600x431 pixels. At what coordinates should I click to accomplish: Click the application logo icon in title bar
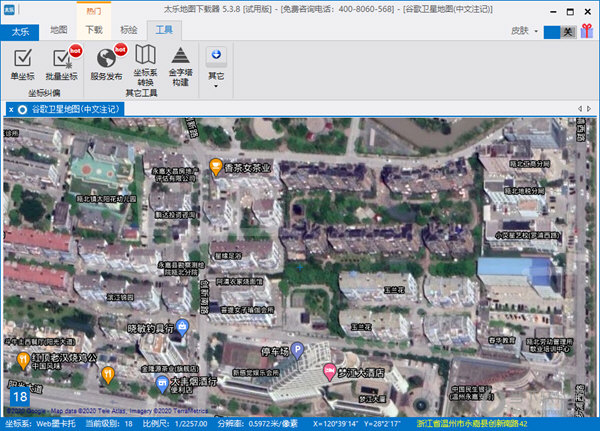9,10
